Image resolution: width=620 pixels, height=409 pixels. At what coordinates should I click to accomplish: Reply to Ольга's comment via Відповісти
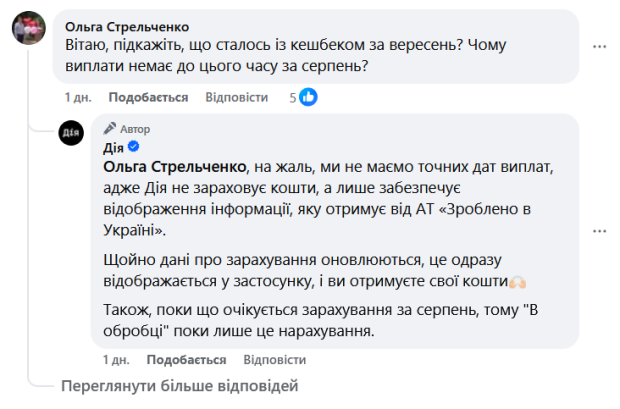click(x=236, y=97)
